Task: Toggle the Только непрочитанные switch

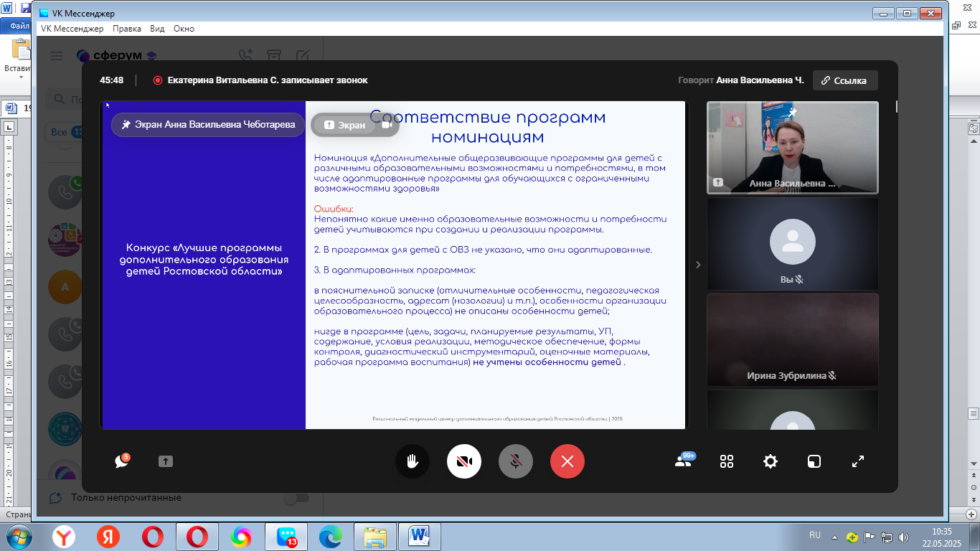Action: click(296, 498)
